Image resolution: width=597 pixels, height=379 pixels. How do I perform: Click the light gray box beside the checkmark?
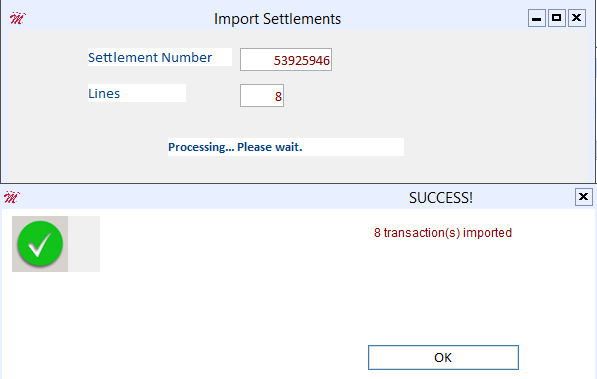coord(84,244)
